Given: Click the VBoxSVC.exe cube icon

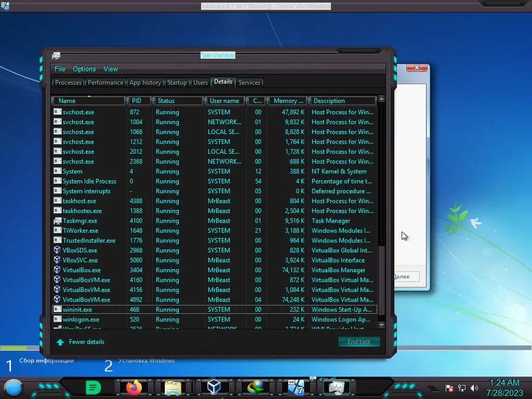Looking at the screenshot, I should [57, 260].
